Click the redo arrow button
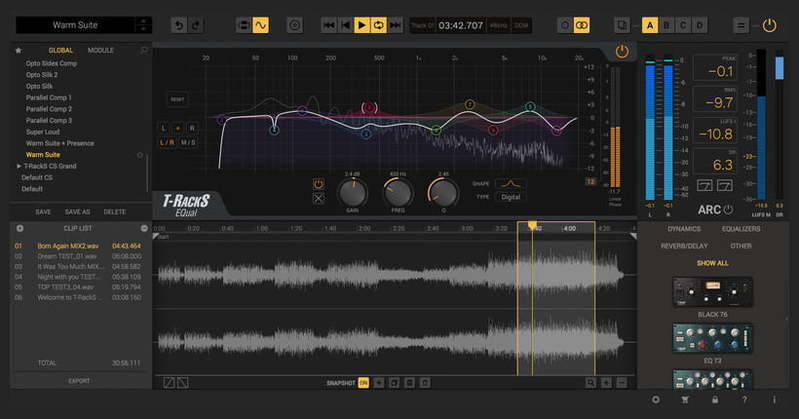The width and height of the screenshot is (799, 419). pyautogui.click(x=197, y=25)
